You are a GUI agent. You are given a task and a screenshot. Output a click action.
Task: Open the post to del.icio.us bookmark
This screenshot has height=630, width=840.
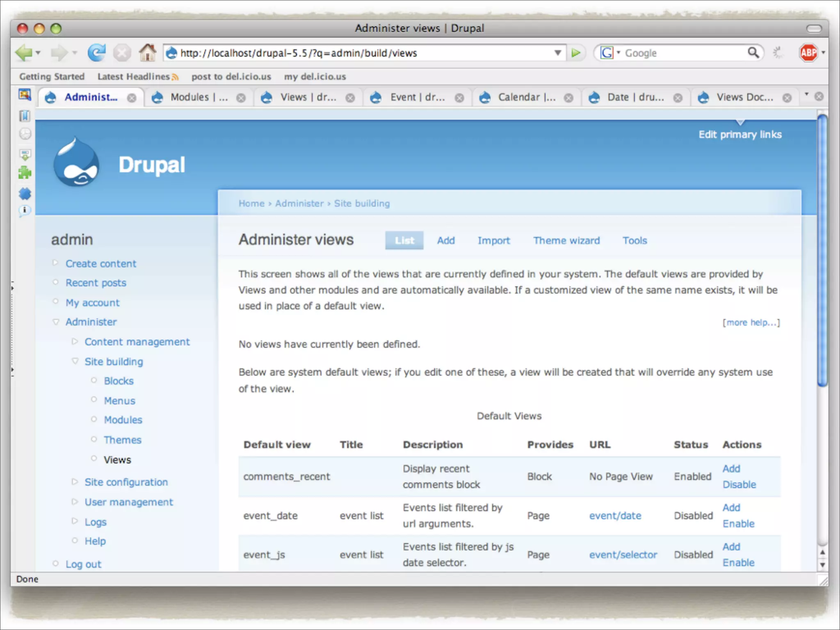(231, 77)
